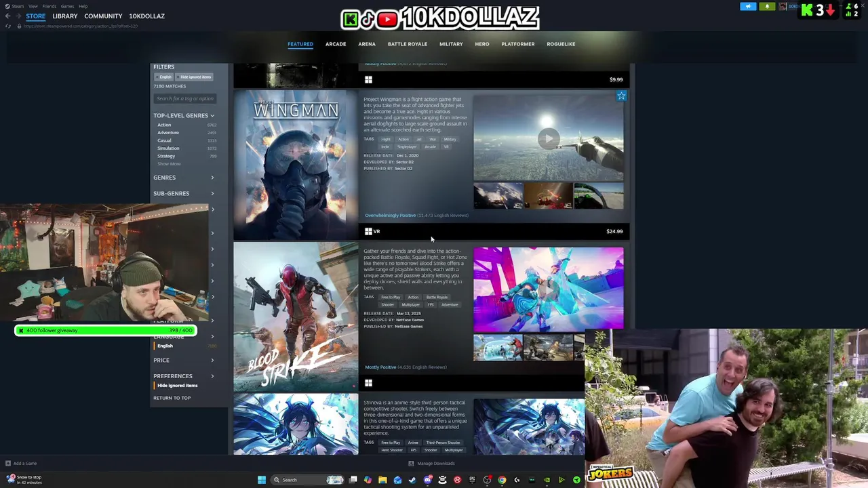Select the ARENA category tab
Image resolution: width=868 pixels, height=488 pixels.
(367, 44)
